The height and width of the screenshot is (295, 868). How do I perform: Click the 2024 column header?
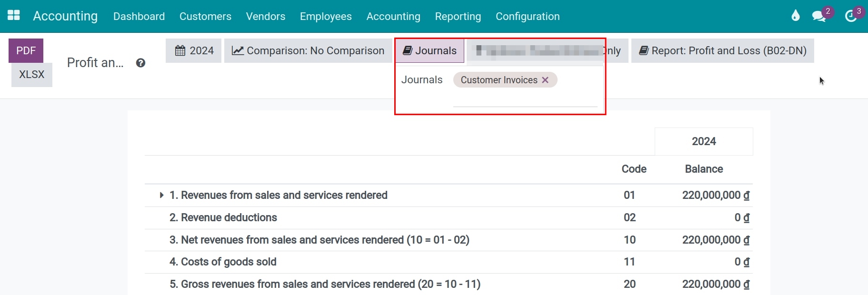(x=704, y=141)
